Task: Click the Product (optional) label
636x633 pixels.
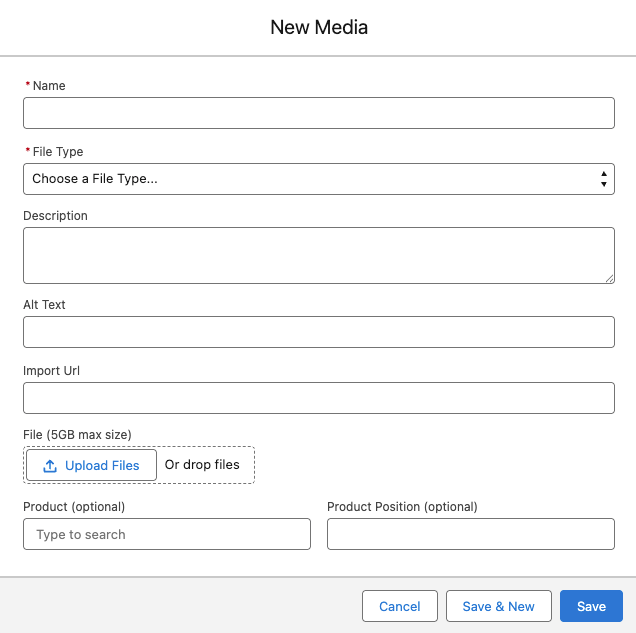Action: point(74,506)
